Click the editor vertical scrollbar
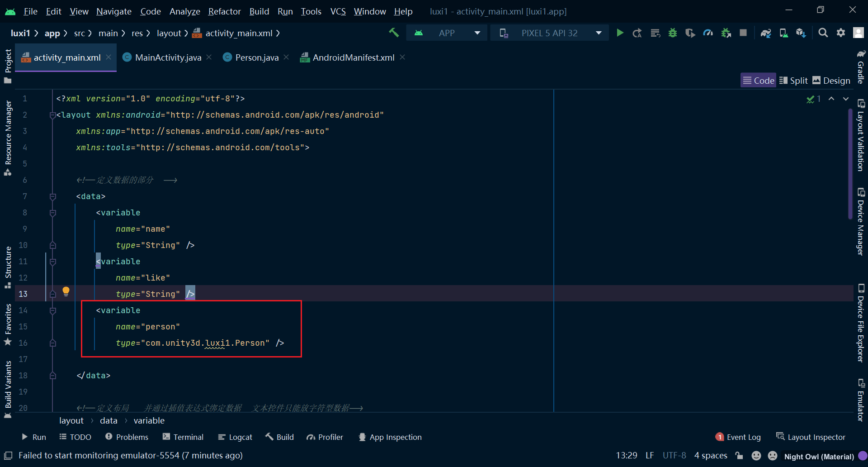 850,163
